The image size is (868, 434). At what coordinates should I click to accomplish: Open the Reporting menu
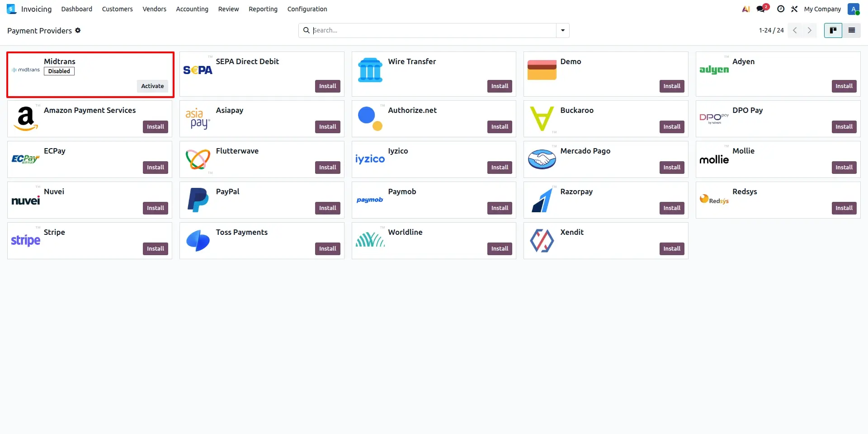click(263, 9)
